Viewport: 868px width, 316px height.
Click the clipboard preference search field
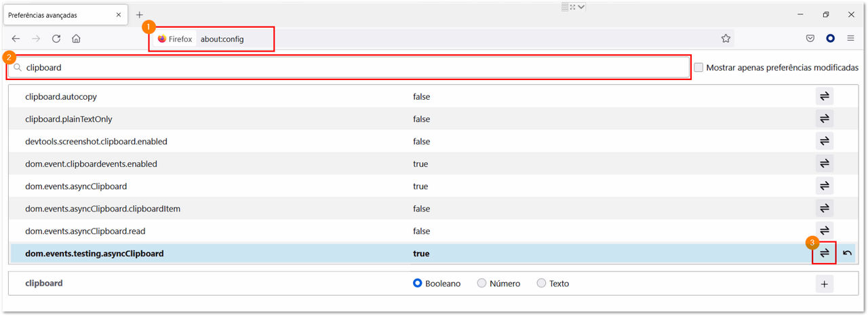[x=349, y=67]
